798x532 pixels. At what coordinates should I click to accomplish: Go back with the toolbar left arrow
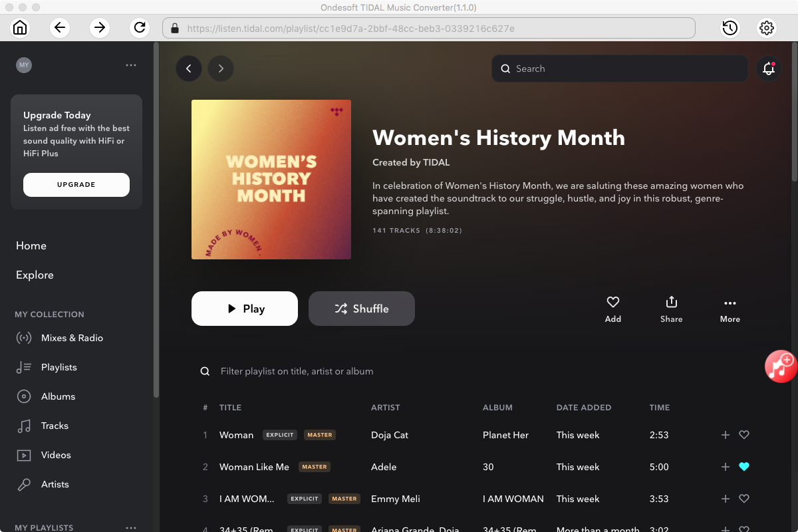pyautogui.click(x=60, y=28)
